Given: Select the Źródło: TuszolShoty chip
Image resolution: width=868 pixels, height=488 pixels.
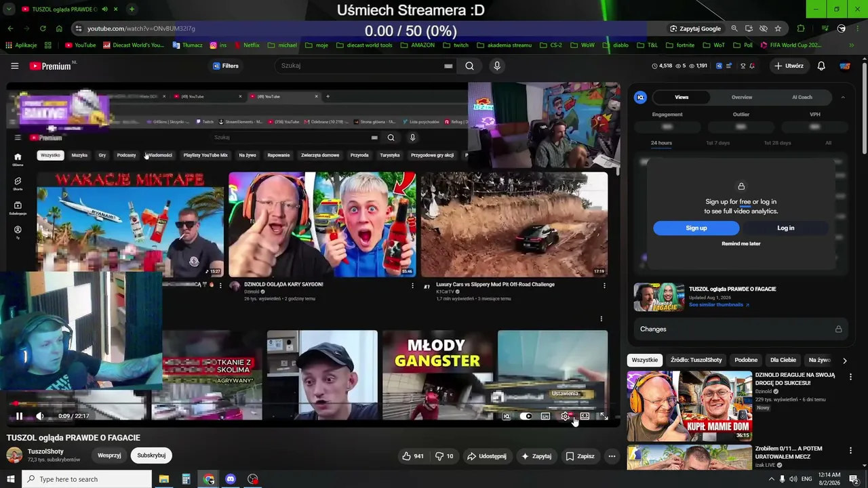Looking at the screenshot, I should [x=696, y=360].
